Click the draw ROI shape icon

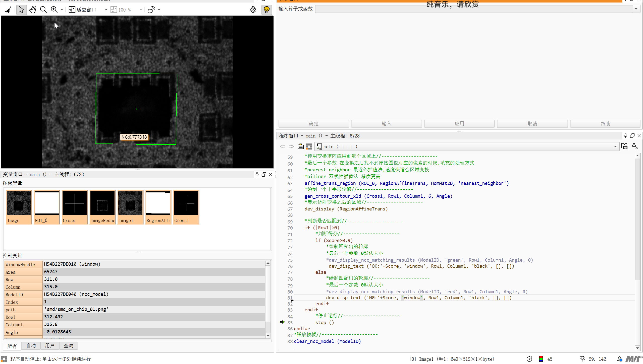[151, 10]
